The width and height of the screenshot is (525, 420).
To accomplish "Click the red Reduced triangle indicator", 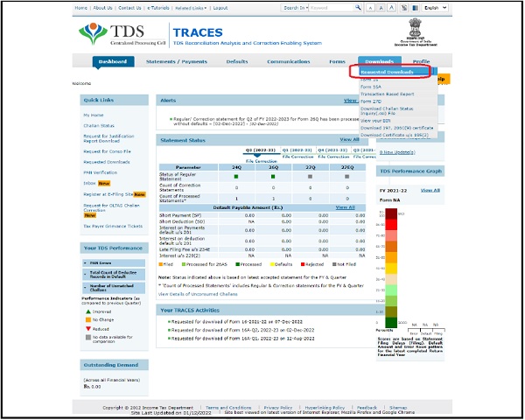I will [x=88, y=329].
